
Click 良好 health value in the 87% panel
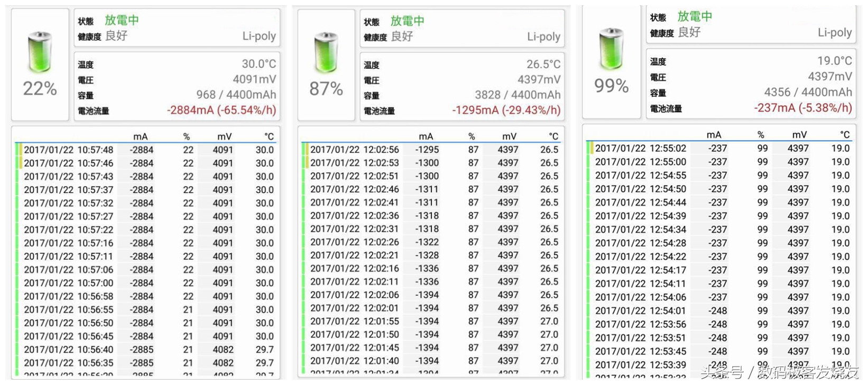point(402,36)
